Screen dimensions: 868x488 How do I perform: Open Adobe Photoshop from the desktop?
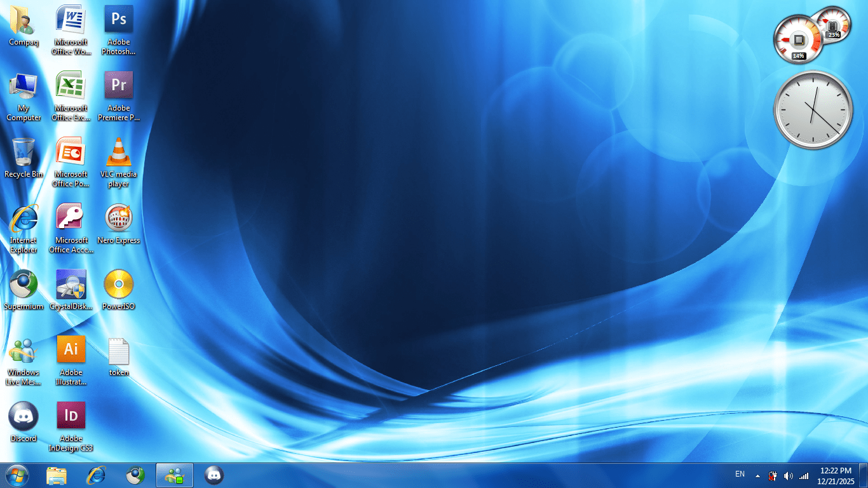(118, 24)
